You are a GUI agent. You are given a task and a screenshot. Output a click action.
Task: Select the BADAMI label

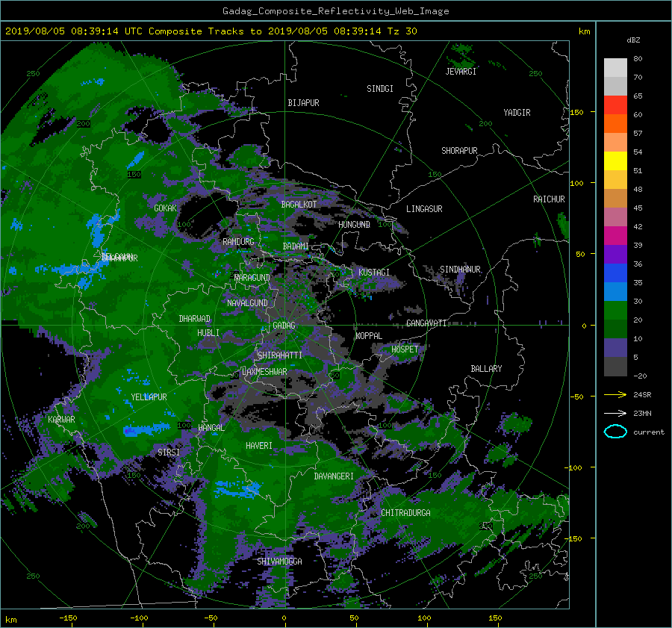pyautogui.click(x=296, y=246)
